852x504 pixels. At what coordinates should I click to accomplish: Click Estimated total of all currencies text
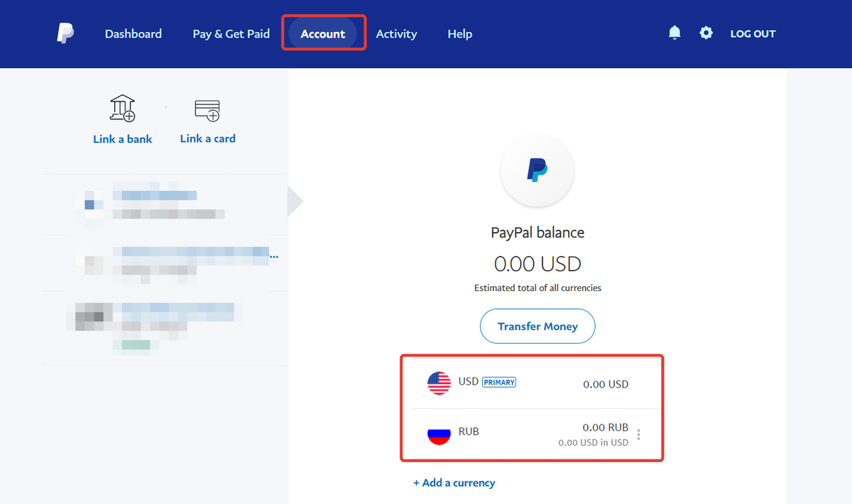point(537,288)
